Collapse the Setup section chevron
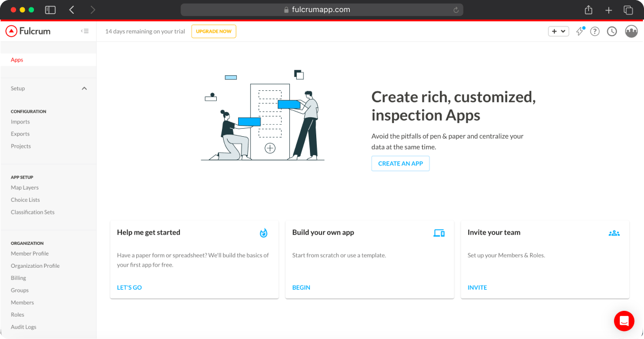 84,88
